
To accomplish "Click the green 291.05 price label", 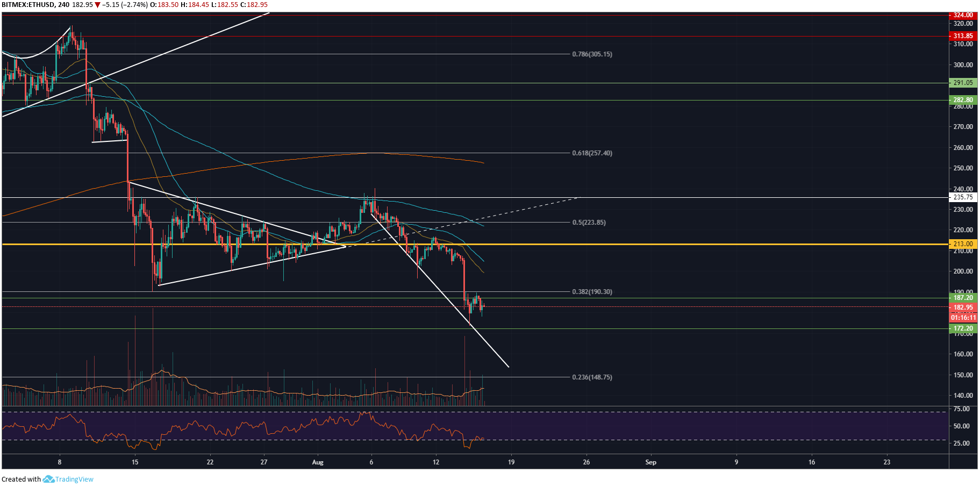I will pos(963,83).
